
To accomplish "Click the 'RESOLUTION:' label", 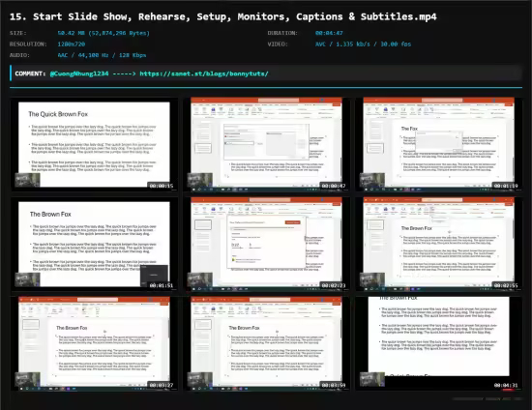I will coord(28,44).
